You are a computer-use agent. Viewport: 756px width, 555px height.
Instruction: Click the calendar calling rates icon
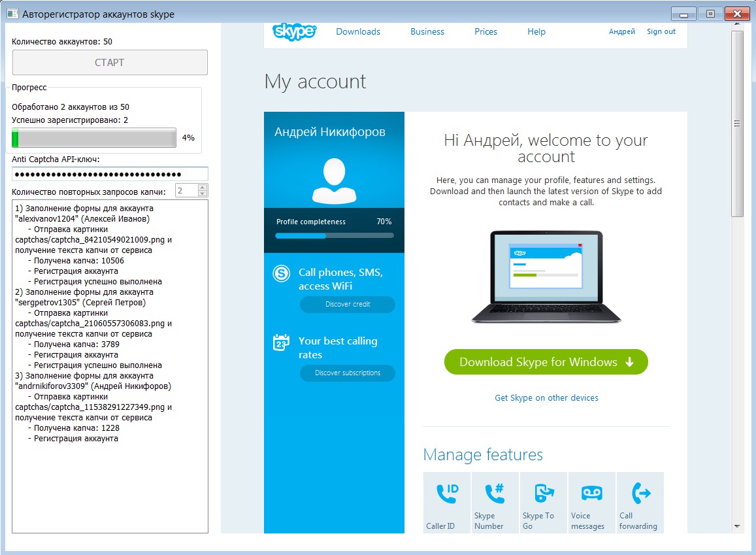coord(281,343)
